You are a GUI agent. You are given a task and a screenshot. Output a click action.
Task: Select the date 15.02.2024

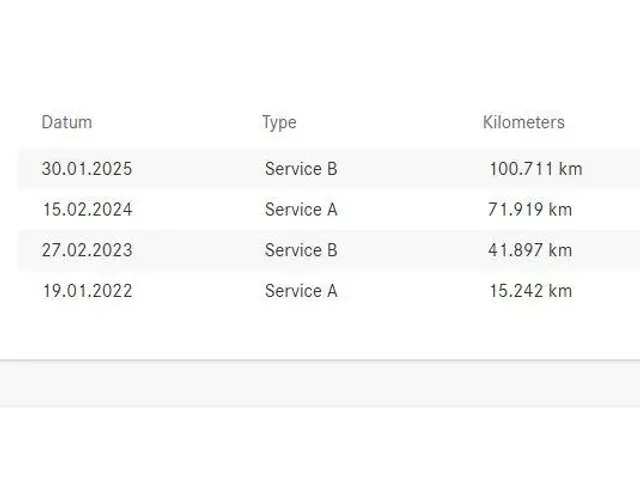[x=86, y=210]
